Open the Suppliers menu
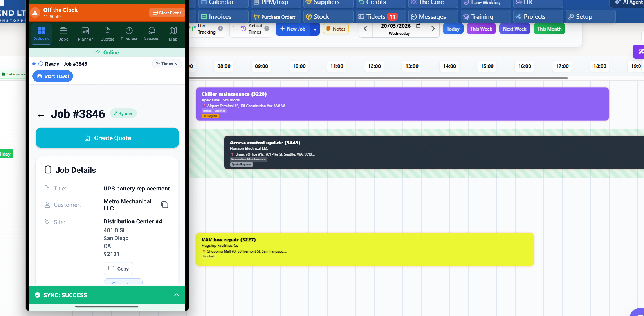The width and height of the screenshot is (644, 316). click(x=328, y=3)
